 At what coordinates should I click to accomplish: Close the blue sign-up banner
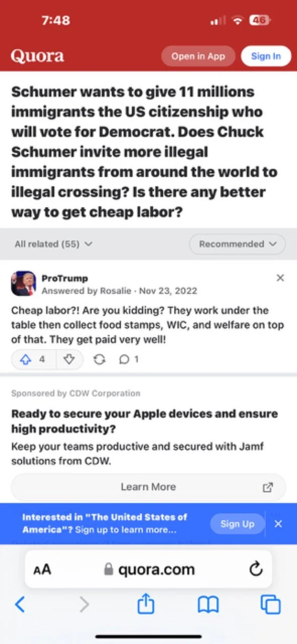[278, 524]
